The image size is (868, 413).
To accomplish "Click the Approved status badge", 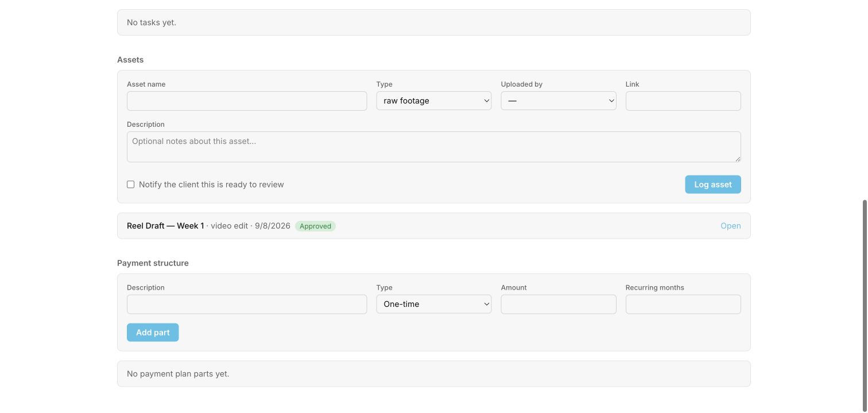I will tap(315, 226).
